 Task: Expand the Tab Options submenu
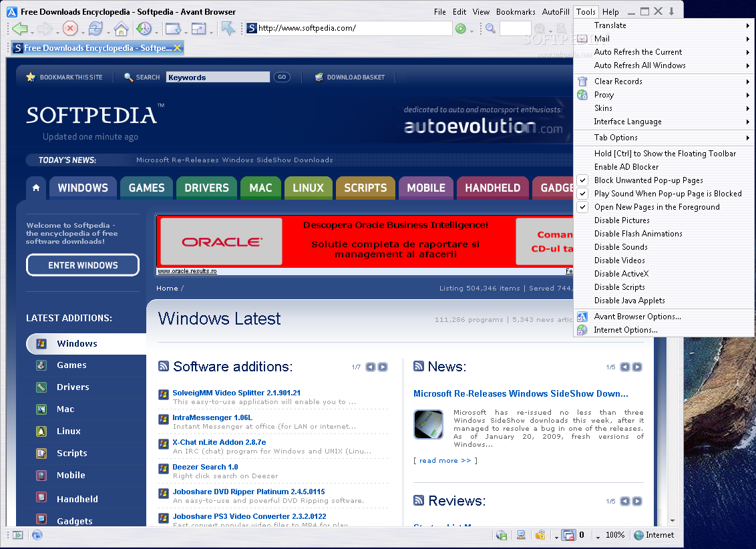tap(663, 138)
